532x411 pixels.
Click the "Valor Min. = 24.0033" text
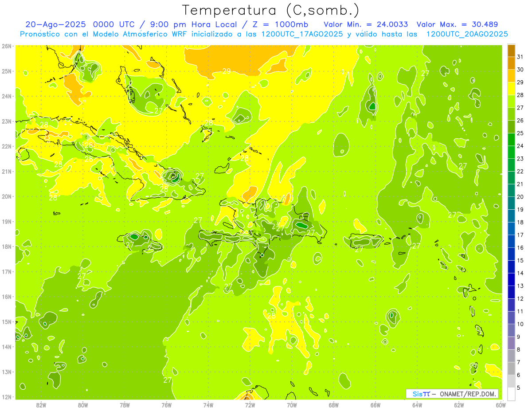[366, 24]
